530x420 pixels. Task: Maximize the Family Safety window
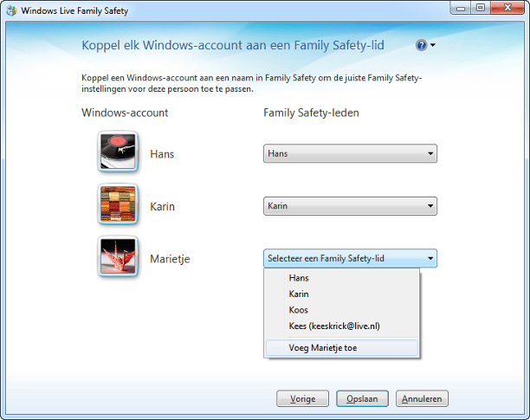(x=481, y=8)
